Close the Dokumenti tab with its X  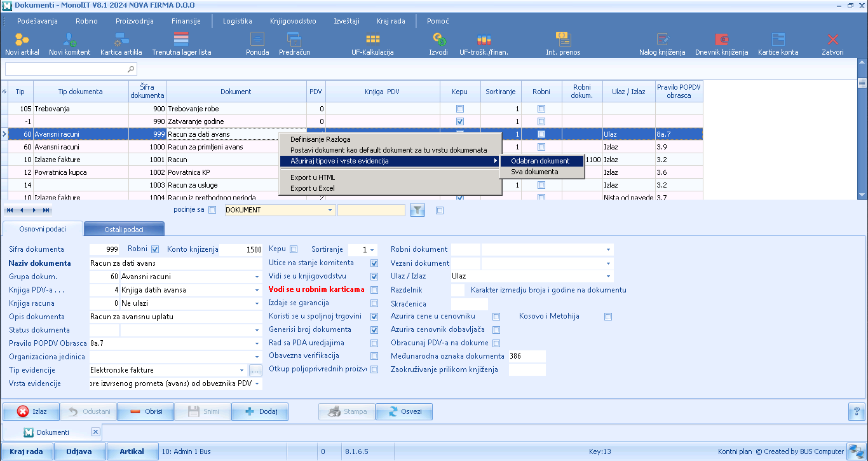(95, 432)
